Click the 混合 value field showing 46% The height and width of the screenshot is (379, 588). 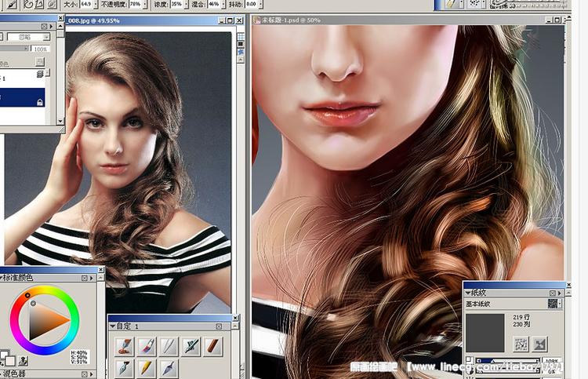[214, 4]
